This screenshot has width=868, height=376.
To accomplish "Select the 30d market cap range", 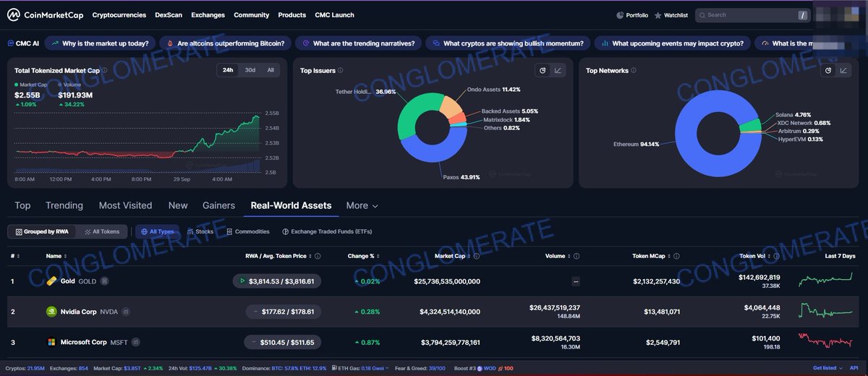I will click(x=250, y=70).
